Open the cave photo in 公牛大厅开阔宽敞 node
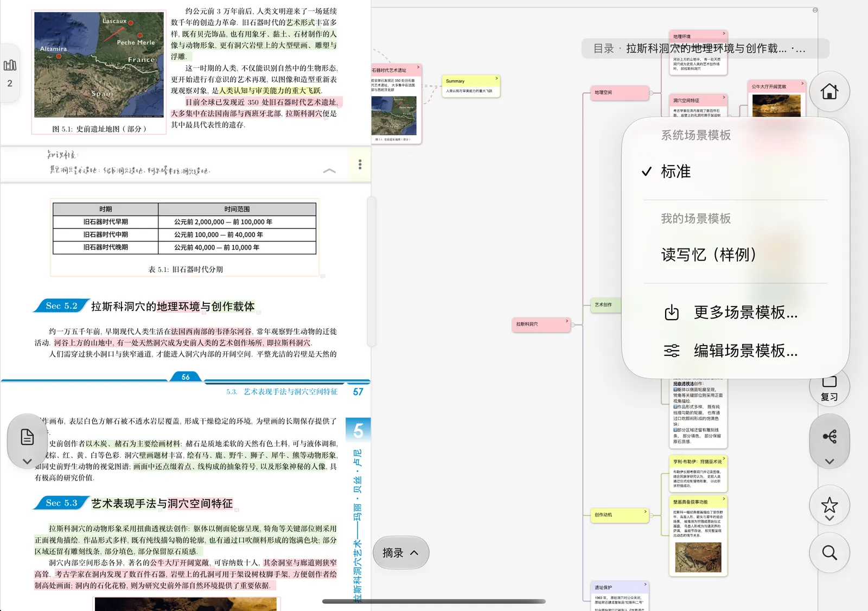The image size is (868, 611). [x=776, y=106]
